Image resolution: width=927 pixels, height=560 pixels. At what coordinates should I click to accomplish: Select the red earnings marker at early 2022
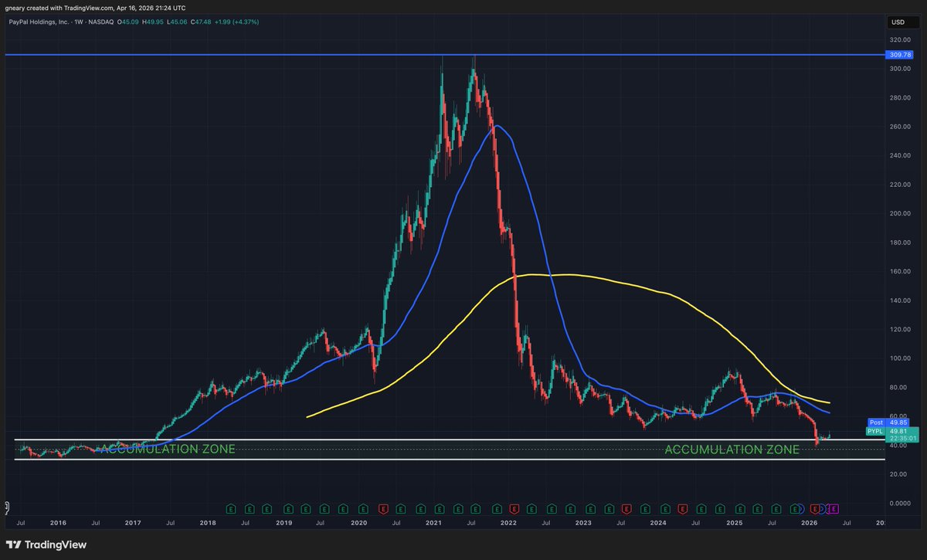[515, 509]
